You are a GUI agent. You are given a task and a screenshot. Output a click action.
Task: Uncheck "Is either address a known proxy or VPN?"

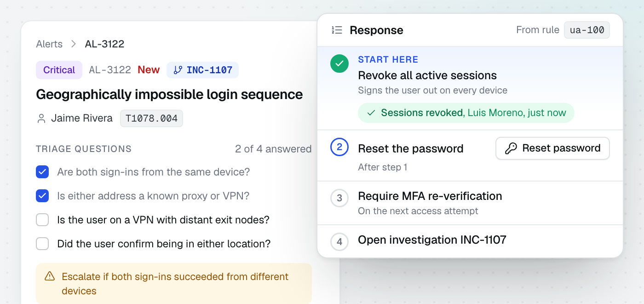(x=42, y=196)
